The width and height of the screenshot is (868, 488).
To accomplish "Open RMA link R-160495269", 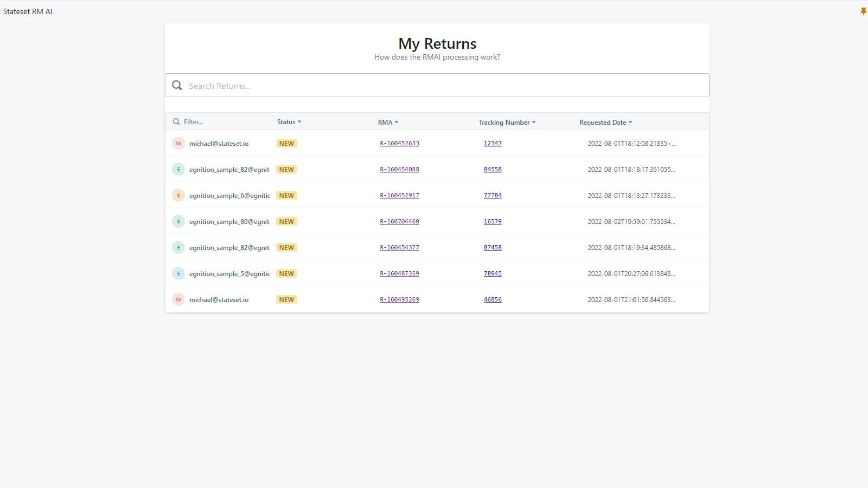I will coord(399,299).
